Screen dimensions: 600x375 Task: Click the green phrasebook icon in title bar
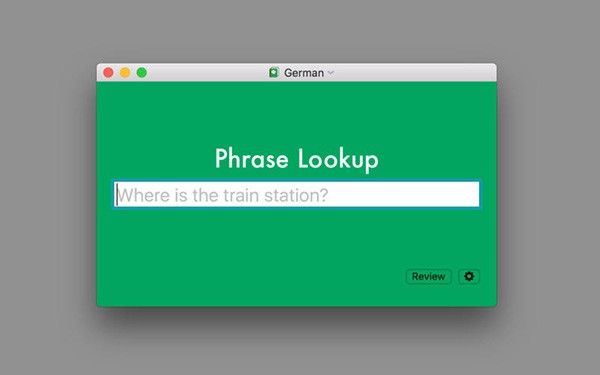(273, 72)
